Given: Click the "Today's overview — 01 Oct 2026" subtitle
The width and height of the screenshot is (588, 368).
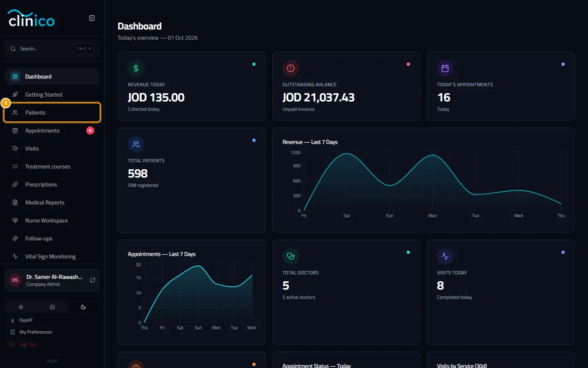Looking at the screenshot, I should point(158,38).
